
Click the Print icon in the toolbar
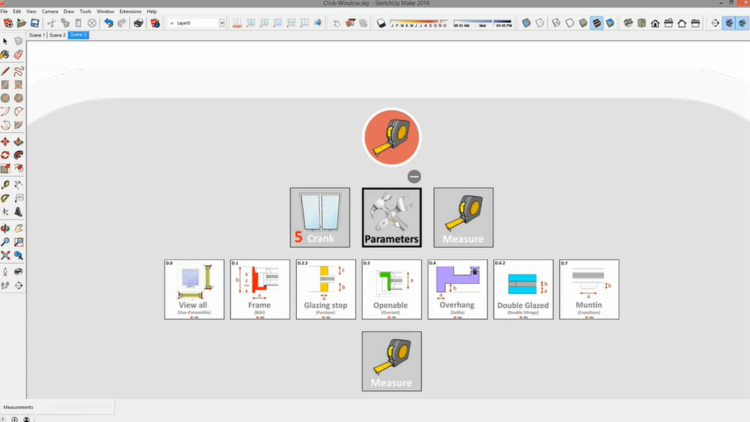coord(139,23)
